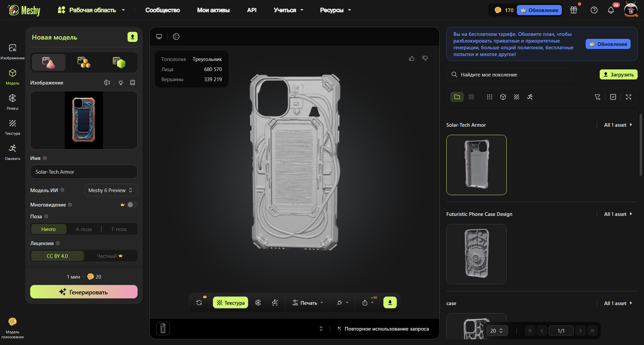Open the Сообщество menu item

[162, 10]
